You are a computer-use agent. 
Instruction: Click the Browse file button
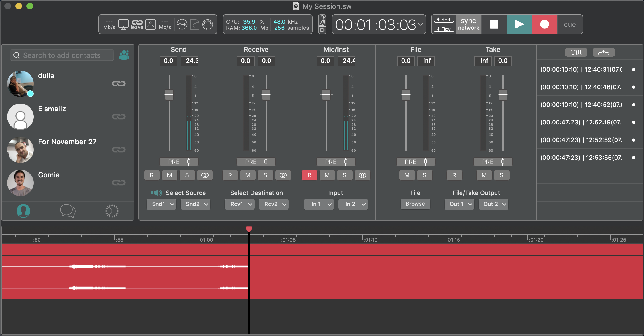click(x=415, y=204)
